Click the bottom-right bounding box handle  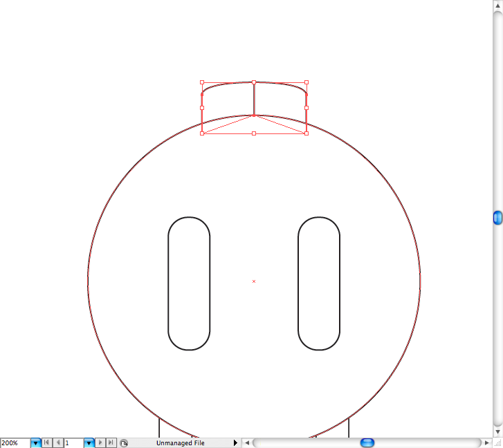(307, 133)
